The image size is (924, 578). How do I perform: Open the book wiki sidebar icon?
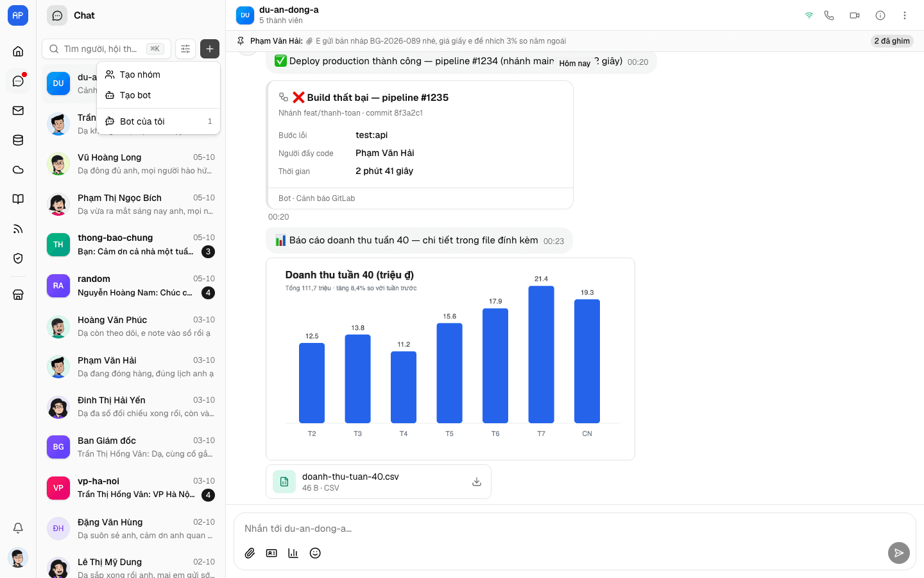point(18,199)
